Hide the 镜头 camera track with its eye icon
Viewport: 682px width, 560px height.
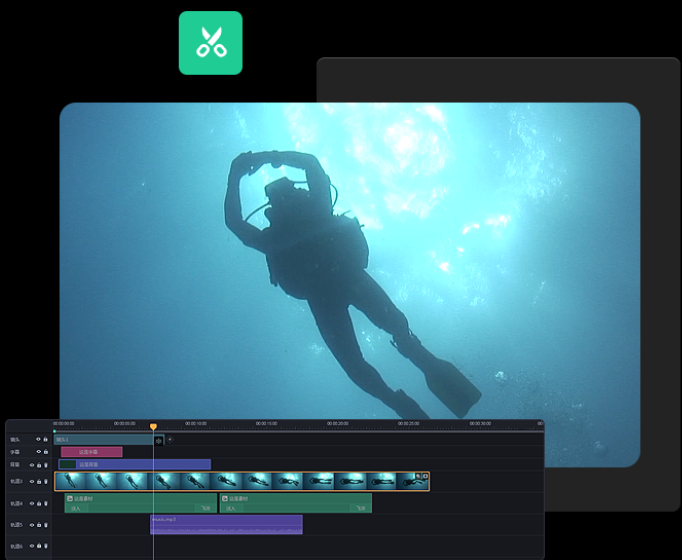point(38,439)
